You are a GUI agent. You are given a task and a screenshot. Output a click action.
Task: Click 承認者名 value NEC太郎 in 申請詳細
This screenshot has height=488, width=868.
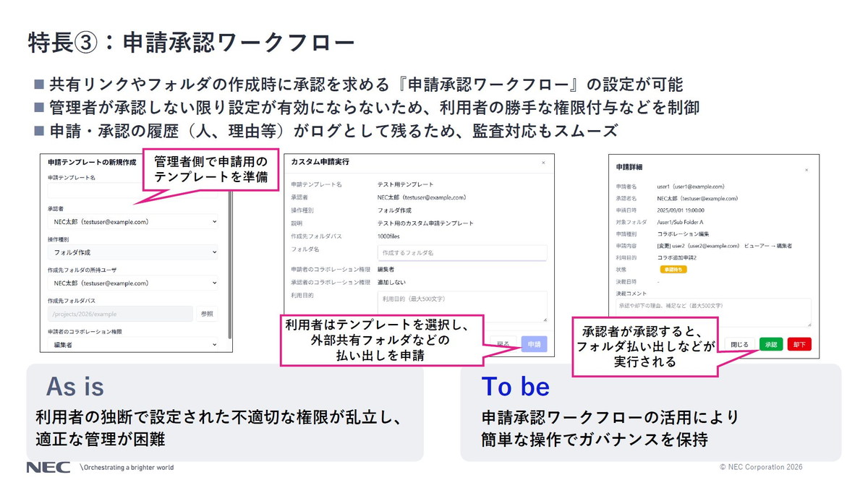[x=697, y=198]
